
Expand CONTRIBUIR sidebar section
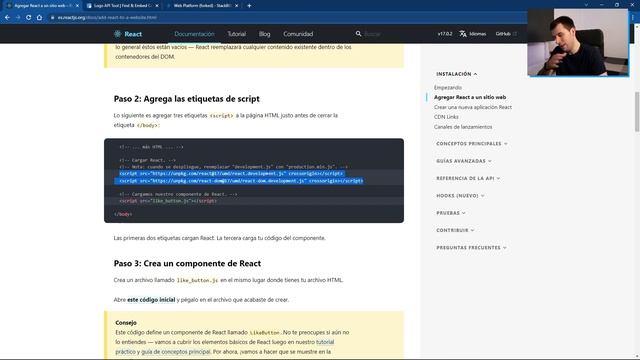pos(455,230)
